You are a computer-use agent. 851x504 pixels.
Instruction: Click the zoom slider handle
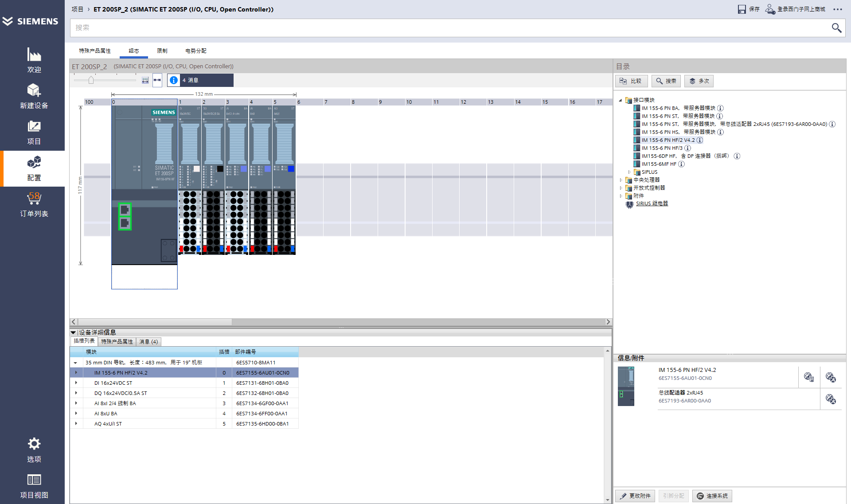tap(91, 80)
